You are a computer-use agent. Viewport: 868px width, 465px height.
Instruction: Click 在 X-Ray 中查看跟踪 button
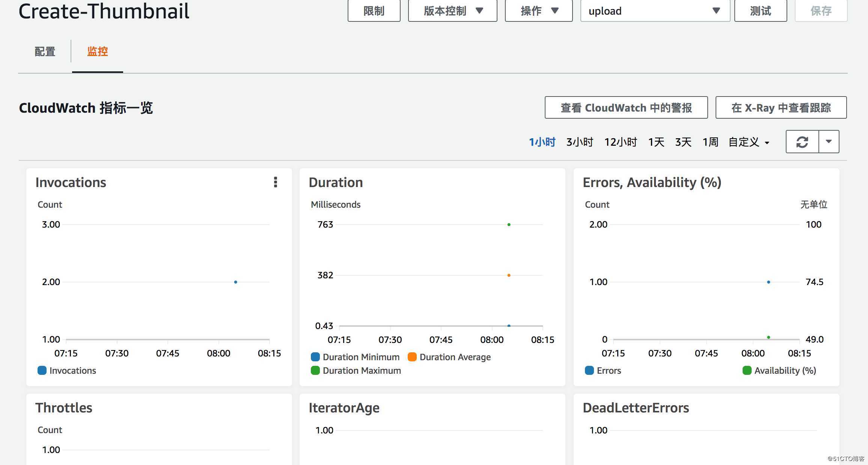pyautogui.click(x=781, y=108)
